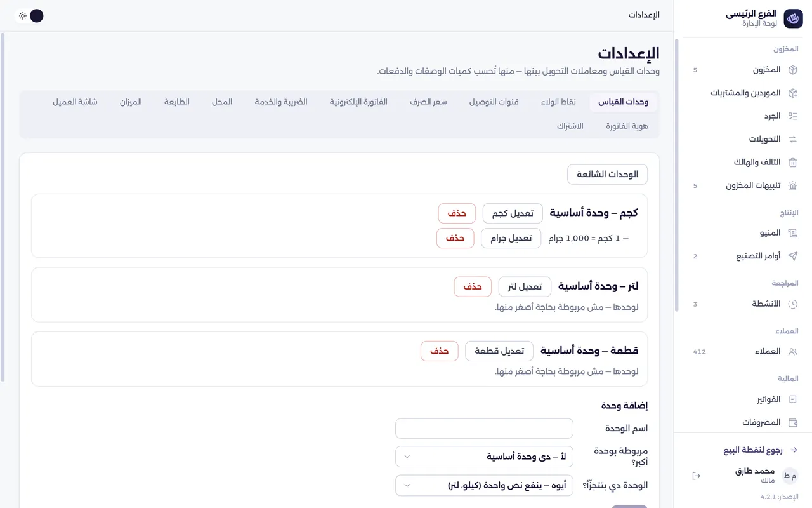This screenshot has height=508, width=812.
Task: Open the شاشة العميل tab
Action: pos(75,102)
